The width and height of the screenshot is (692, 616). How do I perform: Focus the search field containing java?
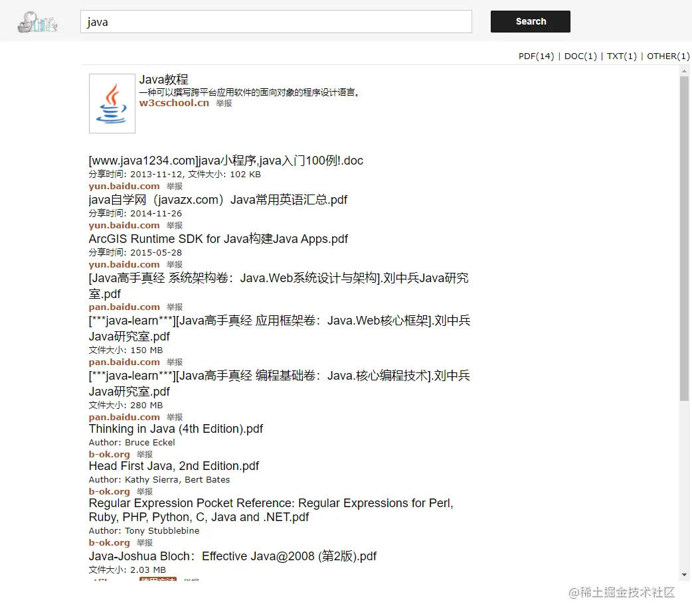point(276,22)
